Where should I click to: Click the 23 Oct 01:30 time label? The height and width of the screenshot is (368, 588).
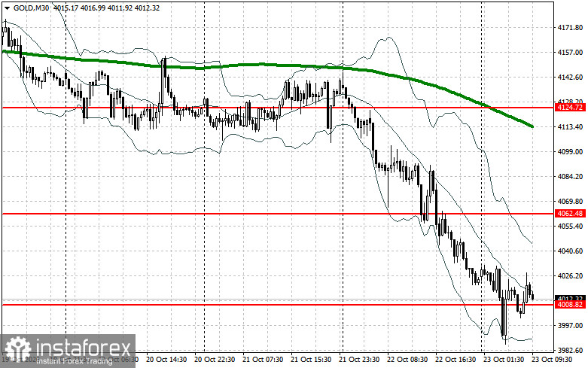coord(503,360)
